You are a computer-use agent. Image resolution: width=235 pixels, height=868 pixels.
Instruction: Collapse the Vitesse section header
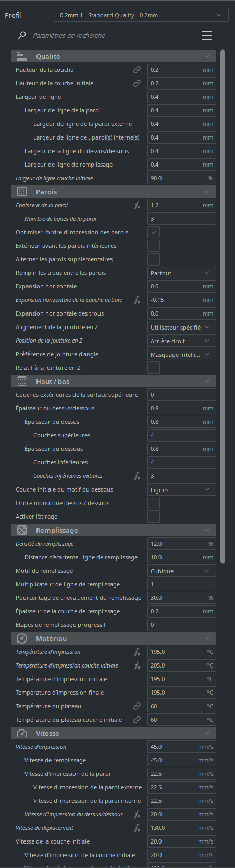[114, 733]
